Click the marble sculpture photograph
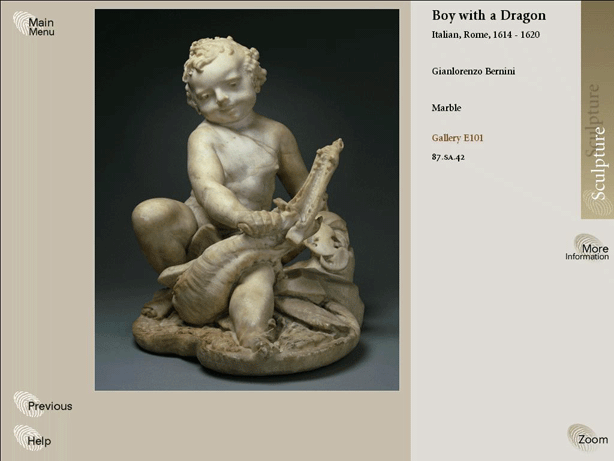This screenshot has width=614, height=461. tap(247, 200)
